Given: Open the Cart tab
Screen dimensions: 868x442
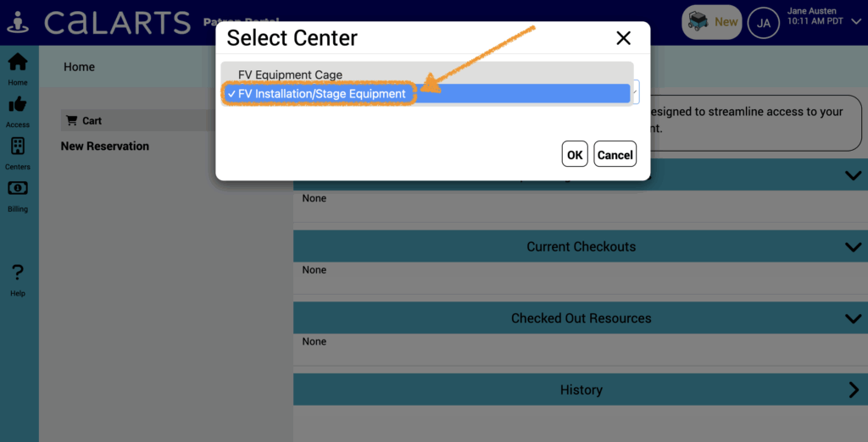Looking at the screenshot, I should (x=92, y=121).
